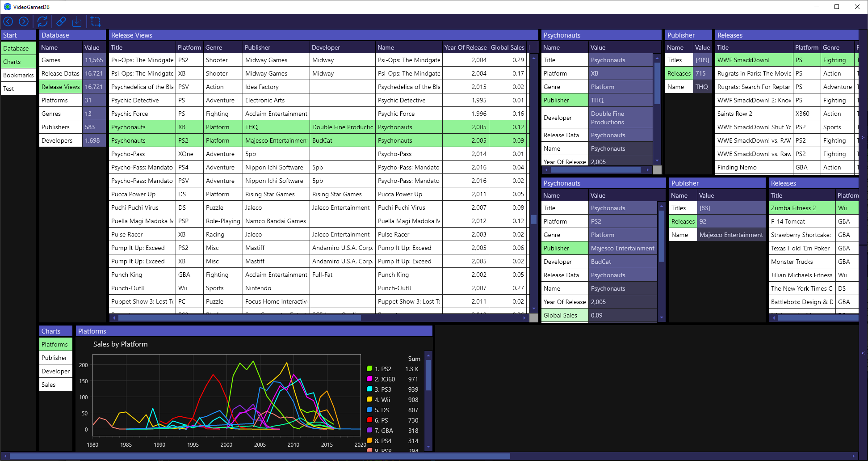Image resolution: width=868 pixels, height=461 pixels.
Task: Sort Release Views by Publisher column header
Action: pyautogui.click(x=276, y=47)
